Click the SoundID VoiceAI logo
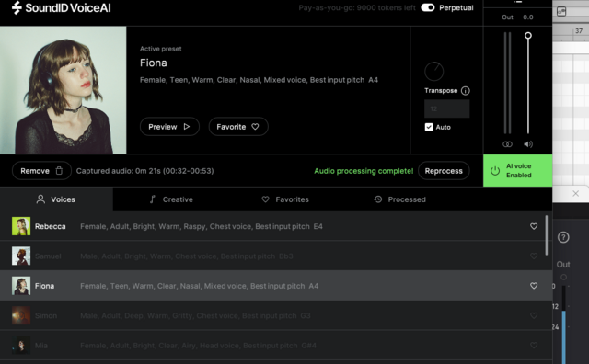The height and width of the screenshot is (364, 589). pos(62,7)
